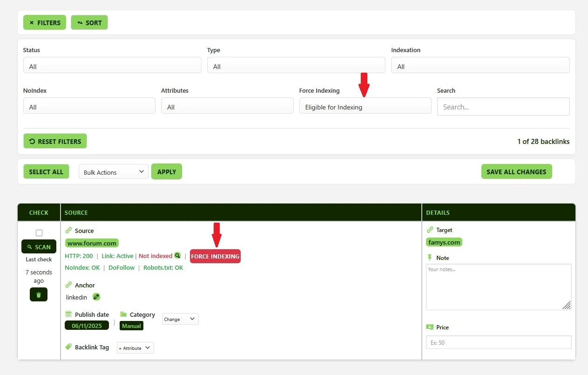Viewport: 588px width, 375px height.
Task: Click inside the Search filter field
Action: tap(503, 107)
